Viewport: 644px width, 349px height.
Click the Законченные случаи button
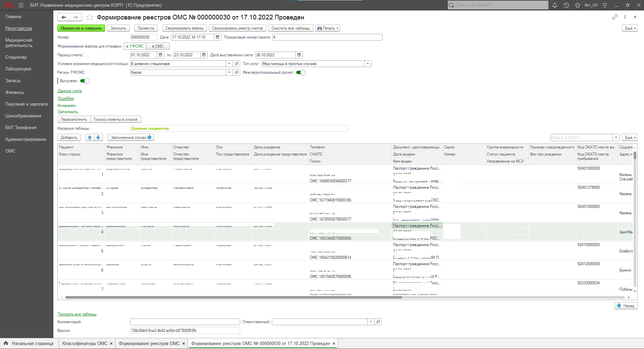click(131, 137)
